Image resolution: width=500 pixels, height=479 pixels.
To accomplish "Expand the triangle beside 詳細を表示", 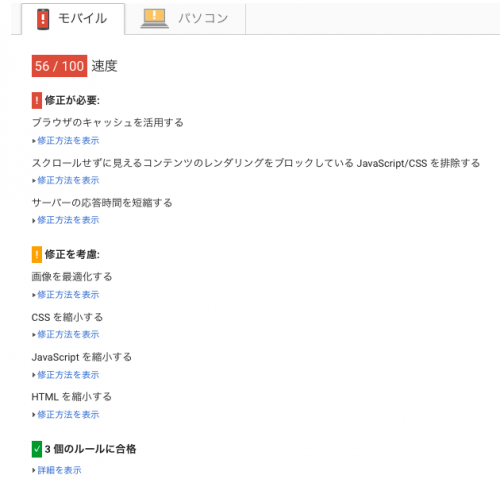I will point(34,471).
